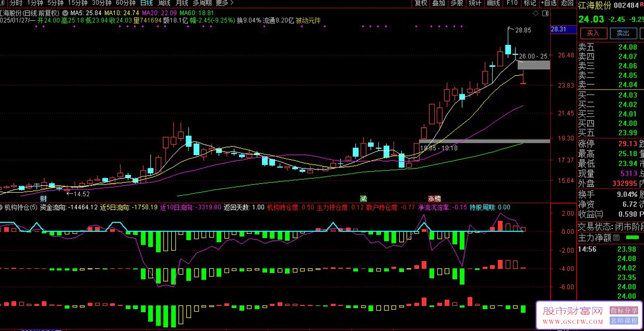Click the 叠加 overlay button
Image resolution: width=644 pixels, height=331 pixels.
(438, 3)
